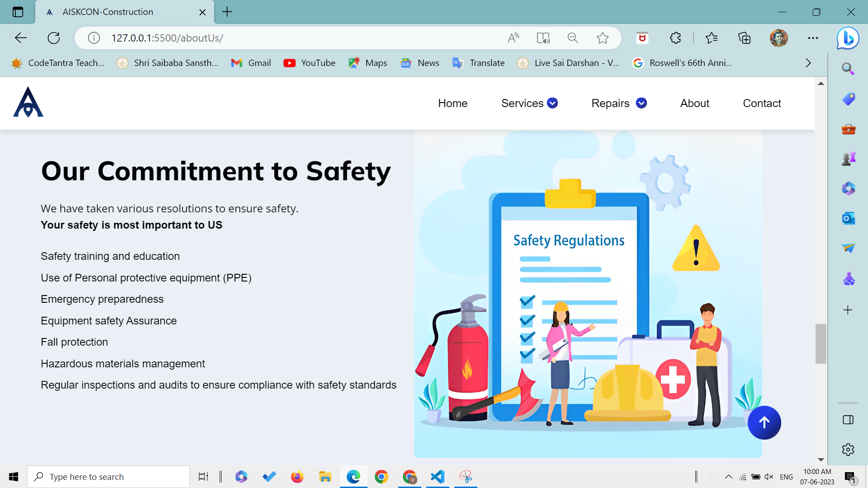Open browser Extensions puzzle icon
Image resolution: width=868 pixels, height=488 pixels.
pyautogui.click(x=675, y=38)
